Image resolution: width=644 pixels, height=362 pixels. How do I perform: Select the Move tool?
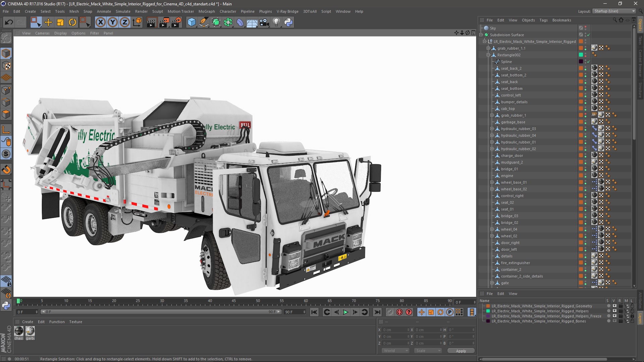pyautogui.click(x=48, y=22)
